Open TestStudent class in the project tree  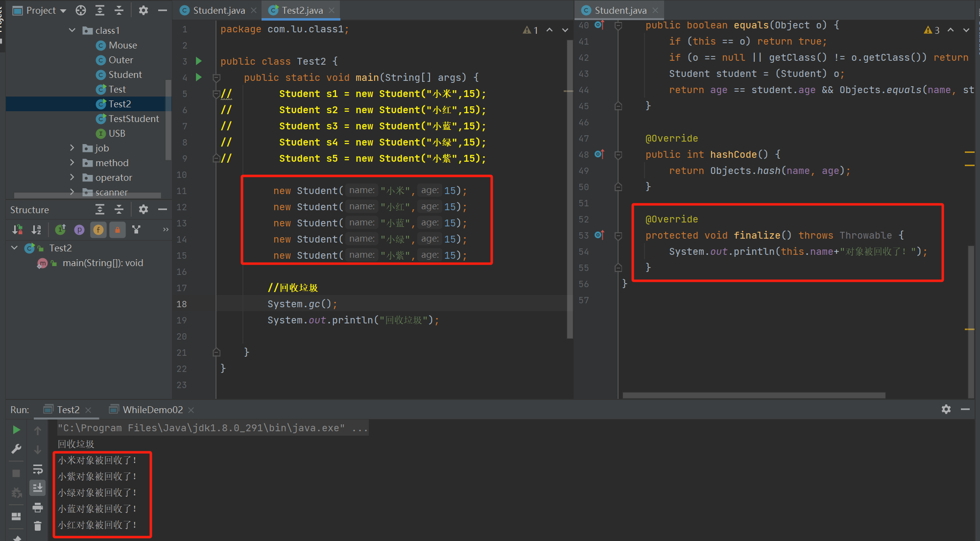(133, 119)
